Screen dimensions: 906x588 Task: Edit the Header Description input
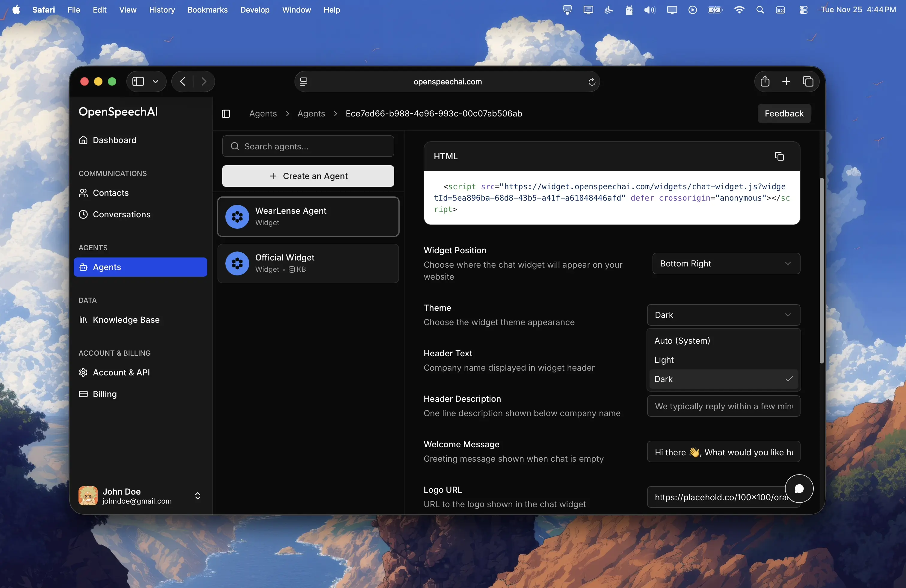[723, 406]
